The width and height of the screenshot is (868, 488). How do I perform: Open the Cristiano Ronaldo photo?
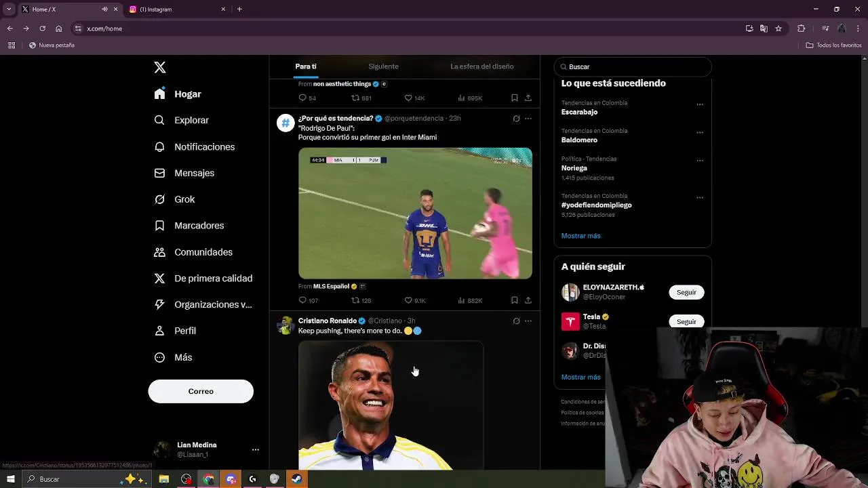[391, 405]
